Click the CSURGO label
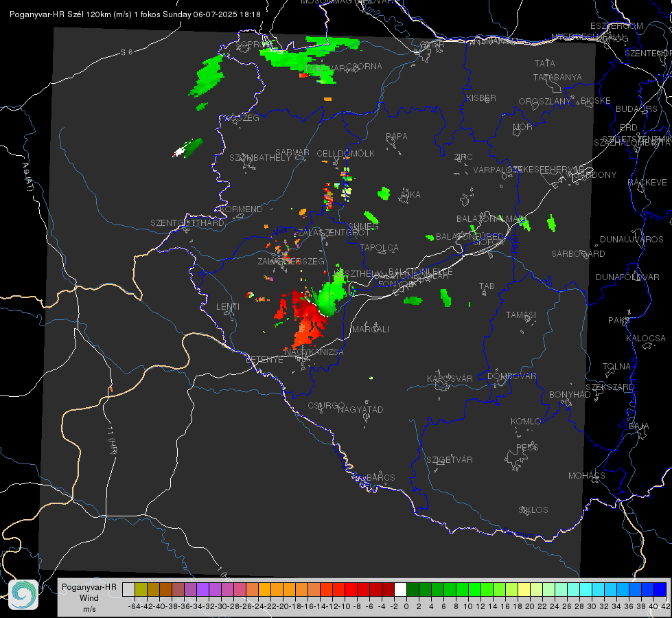 tap(326, 406)
